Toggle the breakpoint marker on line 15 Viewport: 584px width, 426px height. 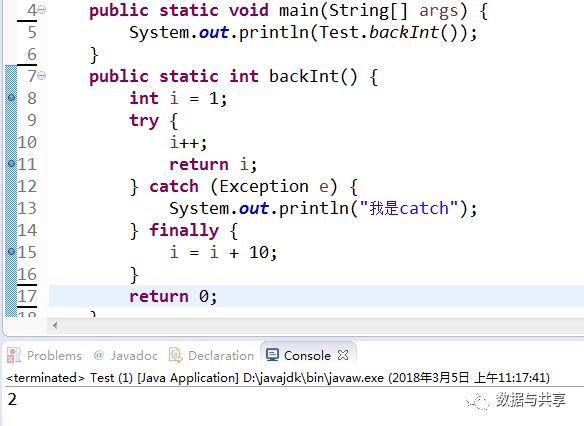[12, 252]
